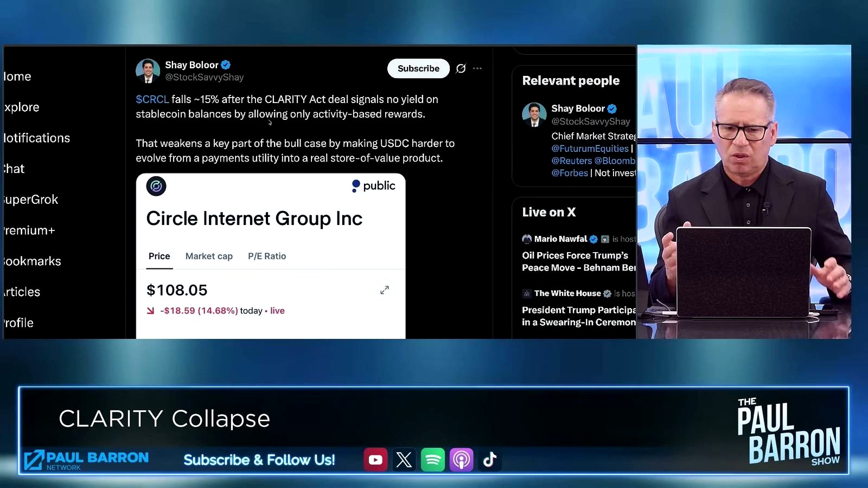Click the TikTok icon in the banner

tap(490, 460)
